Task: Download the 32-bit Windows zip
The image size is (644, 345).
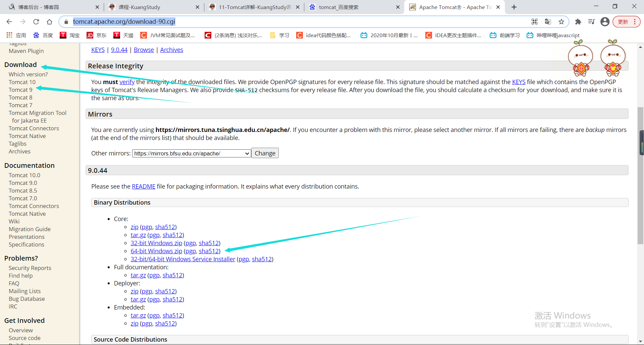Action: [156, 243]
